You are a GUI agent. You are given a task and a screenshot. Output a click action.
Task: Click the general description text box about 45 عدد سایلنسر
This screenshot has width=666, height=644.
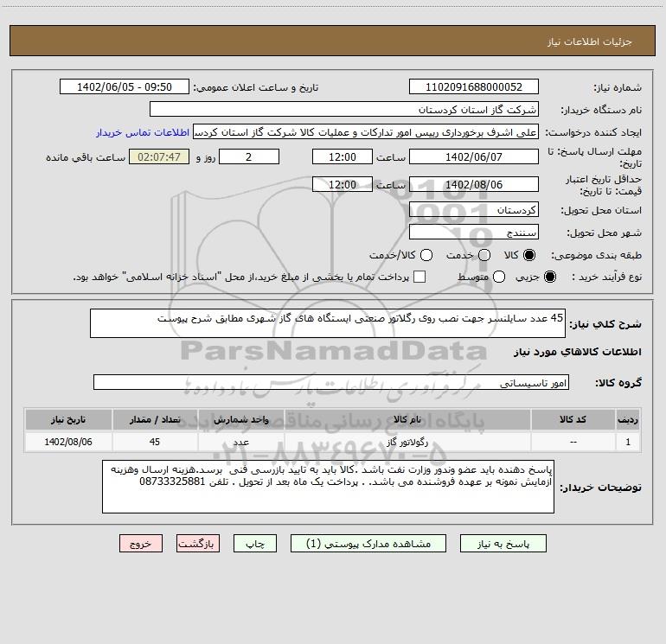(x=328, y=323)
